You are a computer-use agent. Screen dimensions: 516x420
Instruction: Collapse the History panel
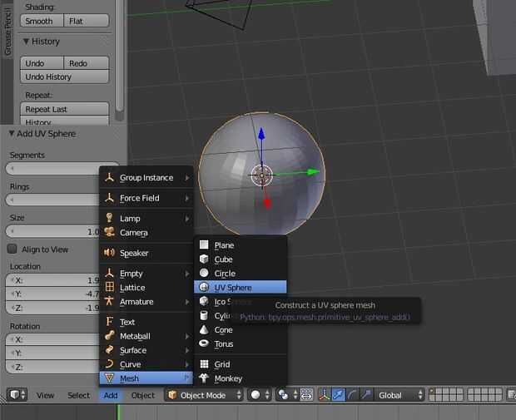26,42
